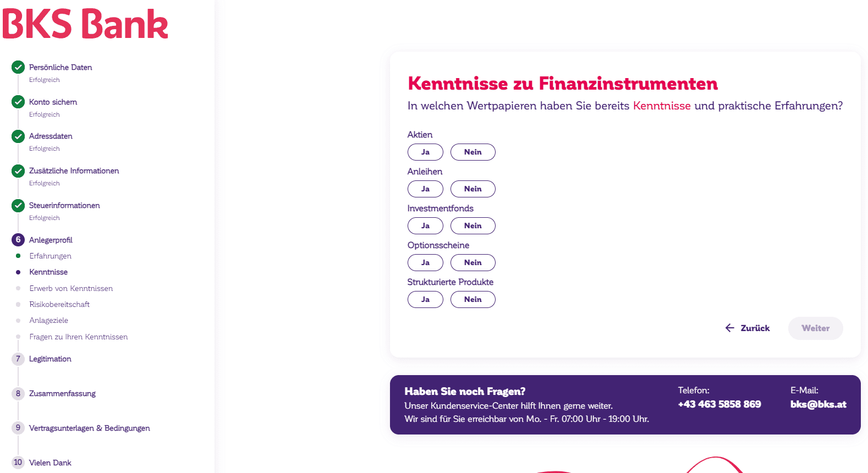Click the checkmark icon beside Steuerinformationen
This screenshot has width=868, height=473.
(18, 205)
